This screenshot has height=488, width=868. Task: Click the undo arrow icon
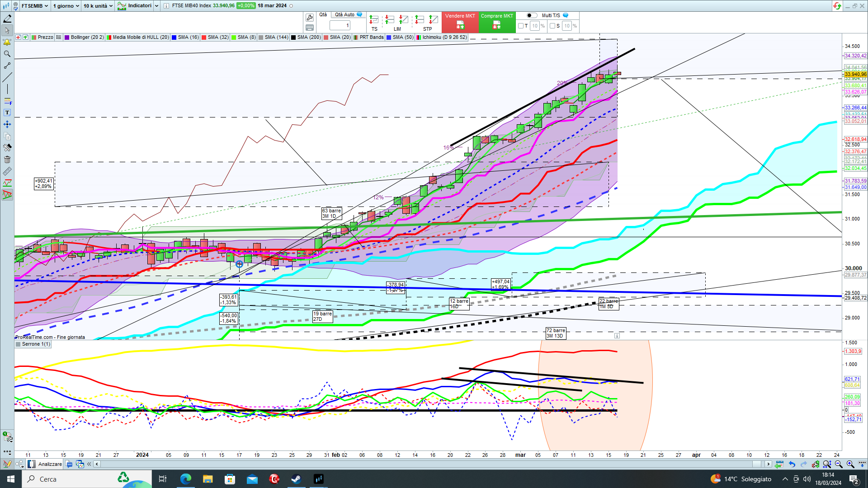click(x=792, y=464)
